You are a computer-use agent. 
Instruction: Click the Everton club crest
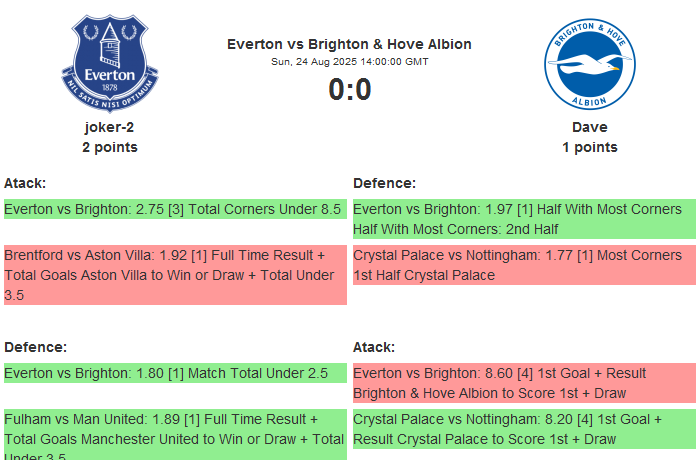110,62
